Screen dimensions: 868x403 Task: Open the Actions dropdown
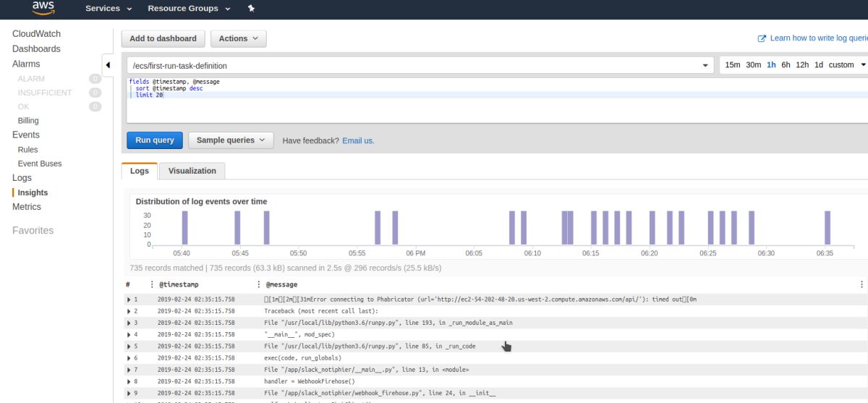tap(239, 38)
